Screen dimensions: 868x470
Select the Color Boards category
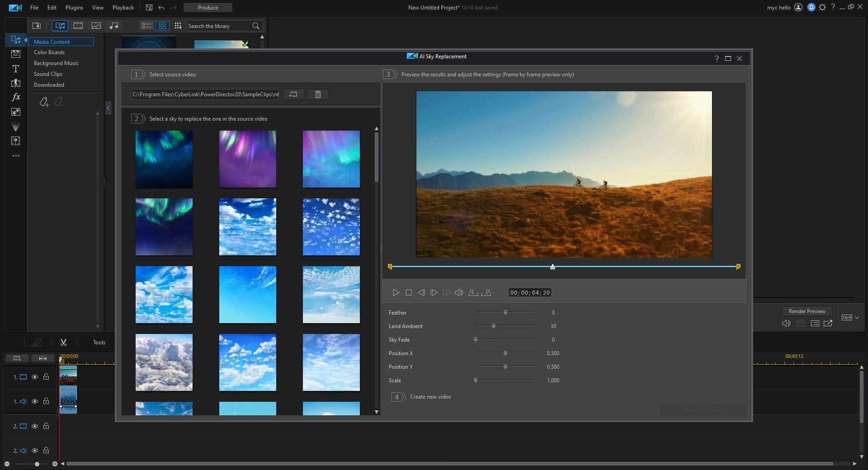click(x=49, y=52)
